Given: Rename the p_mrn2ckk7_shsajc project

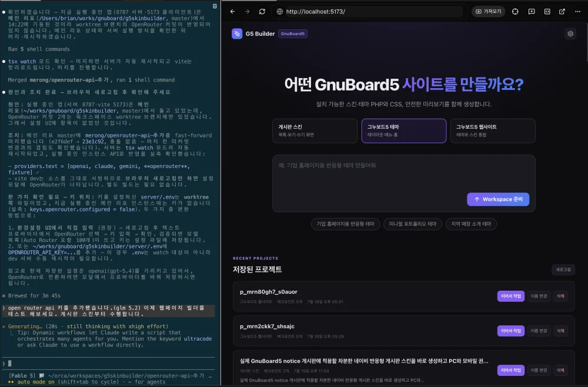Looking at the screenshot, I should [539, 331].
